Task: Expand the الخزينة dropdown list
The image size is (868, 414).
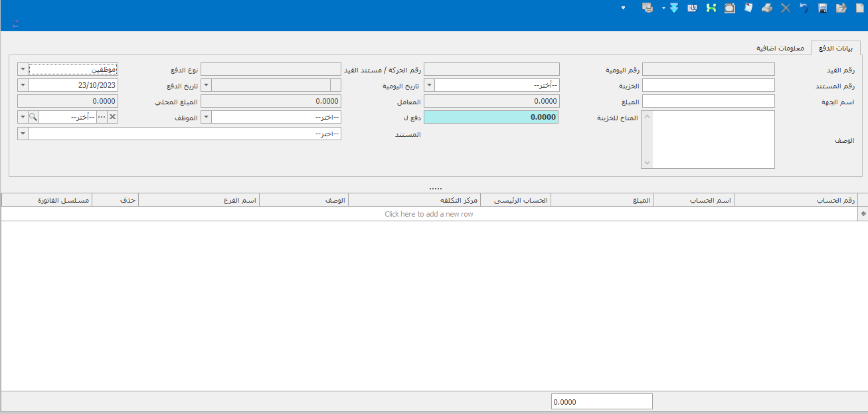Action: click(429, 85)
